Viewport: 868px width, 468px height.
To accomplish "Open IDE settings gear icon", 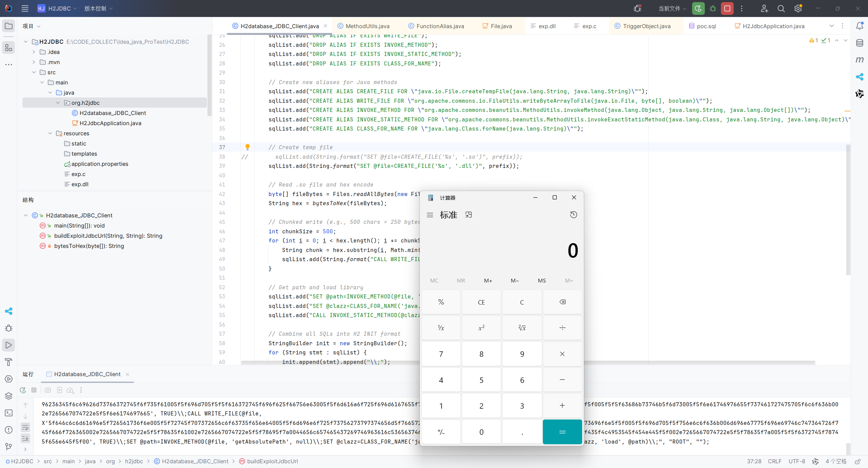I will pyautogui.click(x=798, y=8).
